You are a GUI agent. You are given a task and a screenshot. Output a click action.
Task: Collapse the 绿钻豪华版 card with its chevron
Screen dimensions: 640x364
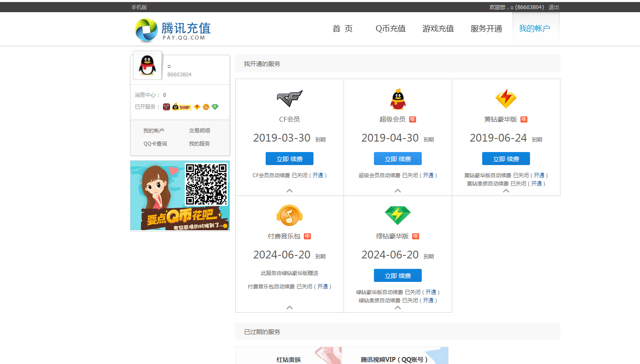(x=398, y=308)
